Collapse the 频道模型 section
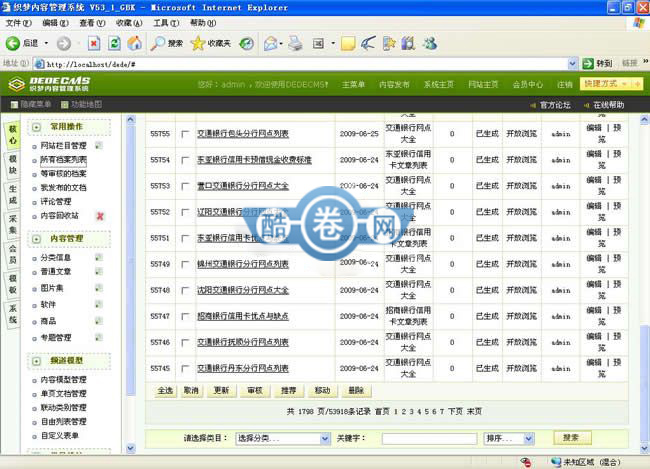Screen dimensions: 650x469 pyautogui.click(x=36, y=361)
